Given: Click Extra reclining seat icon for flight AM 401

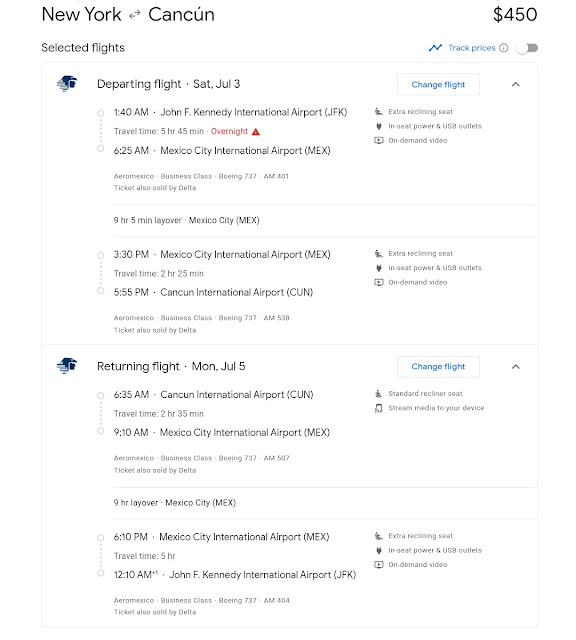Looking at the screenshot, I should point(379,111).
